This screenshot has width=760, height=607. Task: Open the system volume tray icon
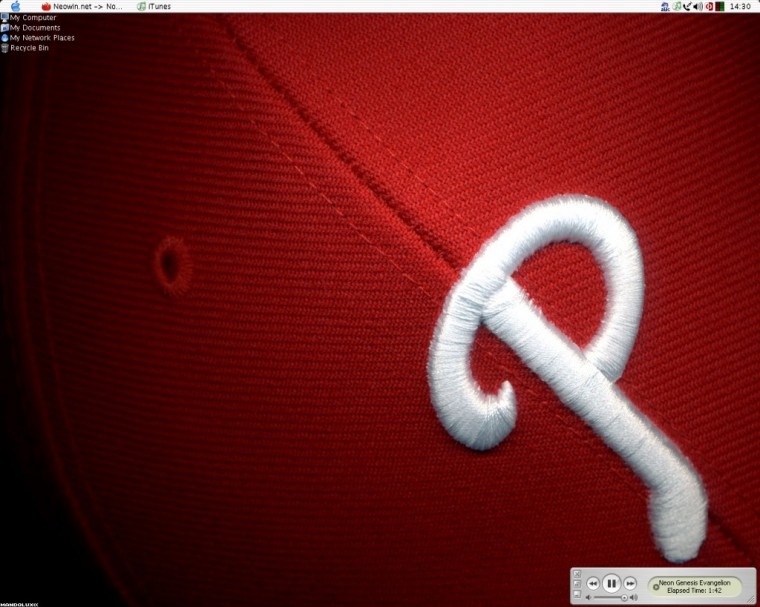tap(698, 6)
